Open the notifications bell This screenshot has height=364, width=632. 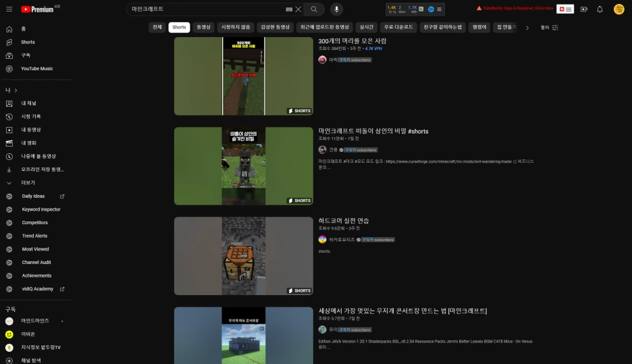pyautogui.click(x=600, y=9)
